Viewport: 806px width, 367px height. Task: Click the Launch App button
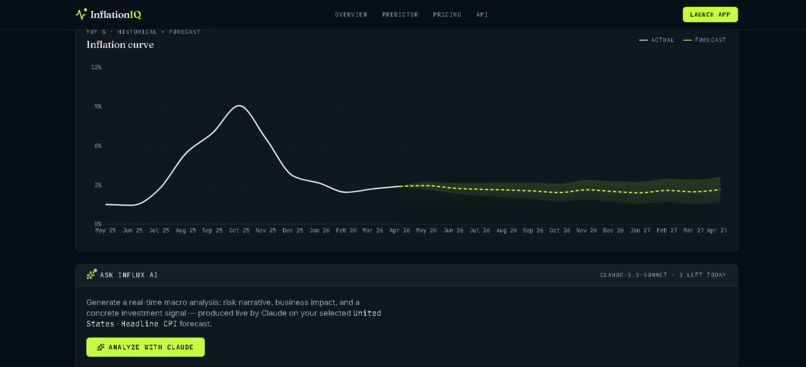(710, 14)
